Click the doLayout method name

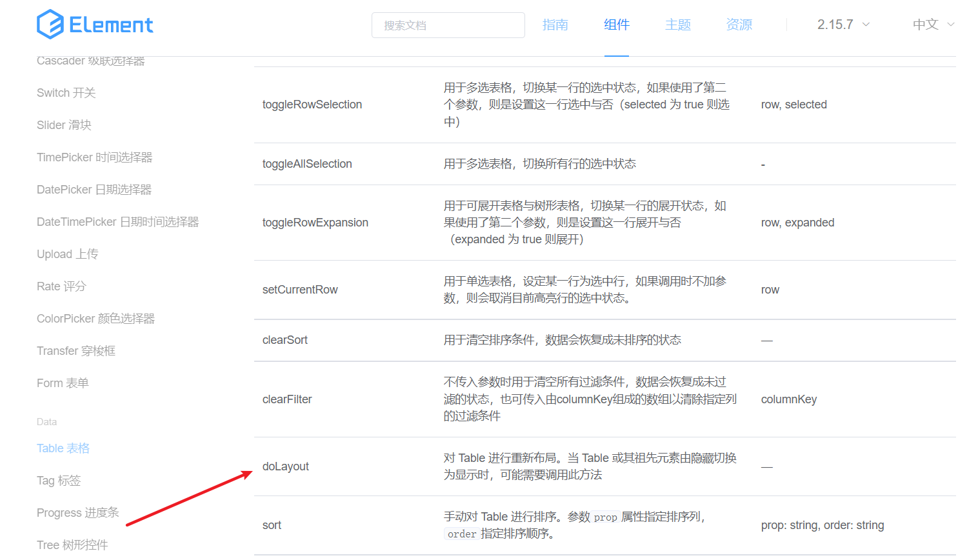[286, 466]
